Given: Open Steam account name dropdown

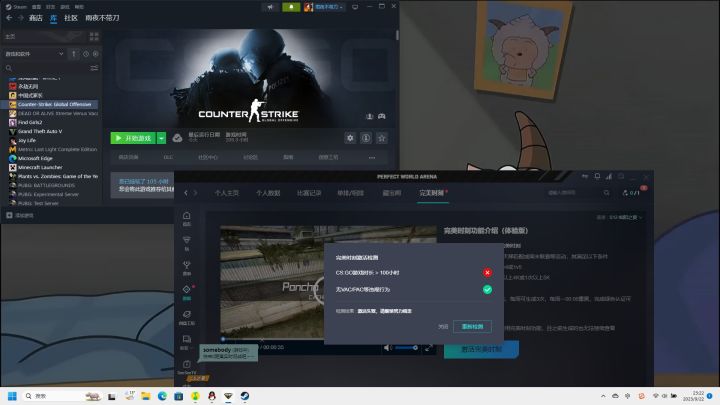Looking at the screenshot, I should pos(324,7).
